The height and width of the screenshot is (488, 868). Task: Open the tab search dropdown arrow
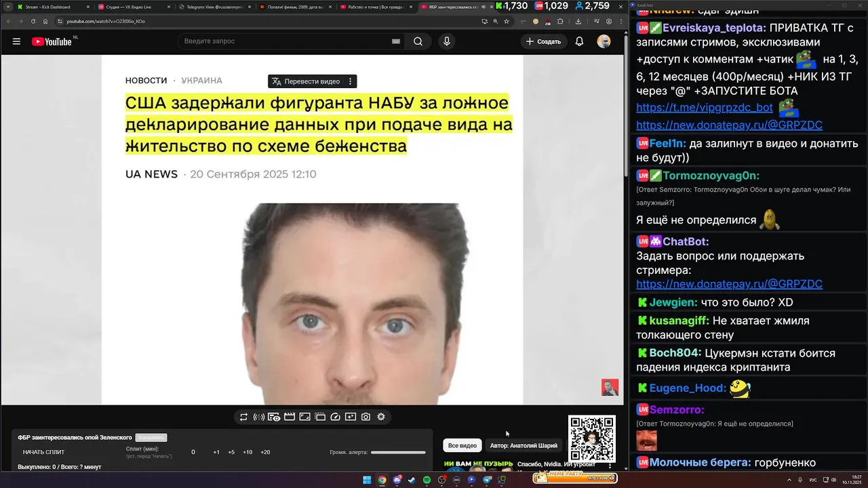(7, 7)
